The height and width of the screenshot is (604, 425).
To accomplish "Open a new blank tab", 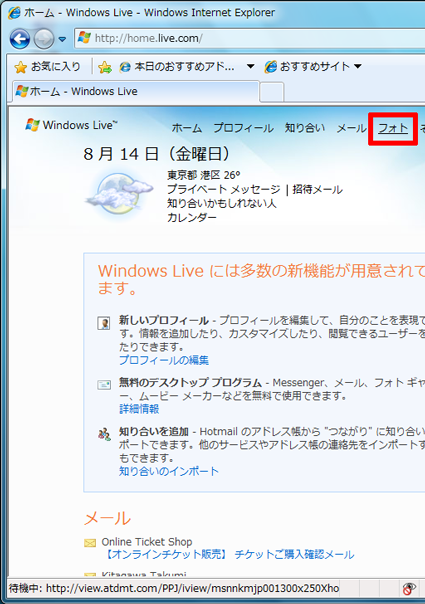I will coord(272,92).
